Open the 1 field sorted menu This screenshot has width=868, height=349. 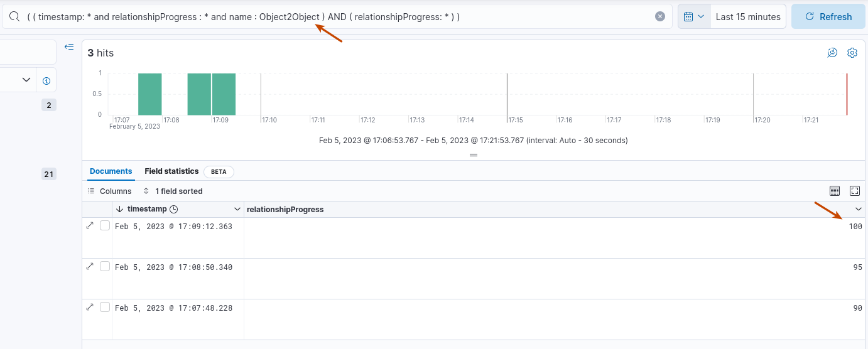click(x=173, y=191)
